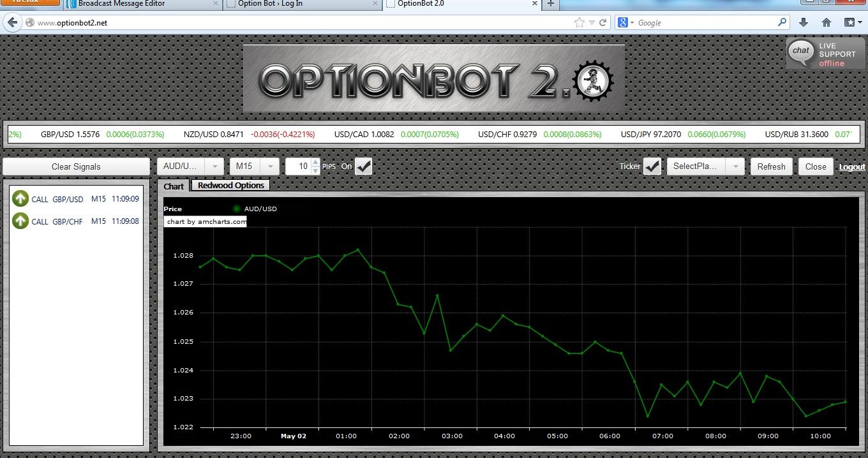The height and width of the screenshot is (458, 868).
Task: Click the OptionBot 2.0 logo banner
Action: pos(434,79)
